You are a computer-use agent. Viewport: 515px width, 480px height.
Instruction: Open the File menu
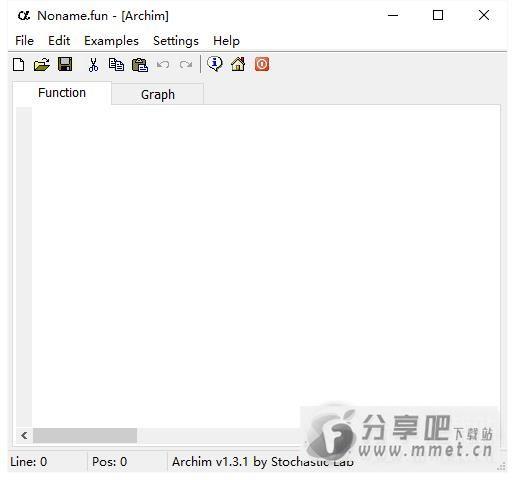(24, 41)
